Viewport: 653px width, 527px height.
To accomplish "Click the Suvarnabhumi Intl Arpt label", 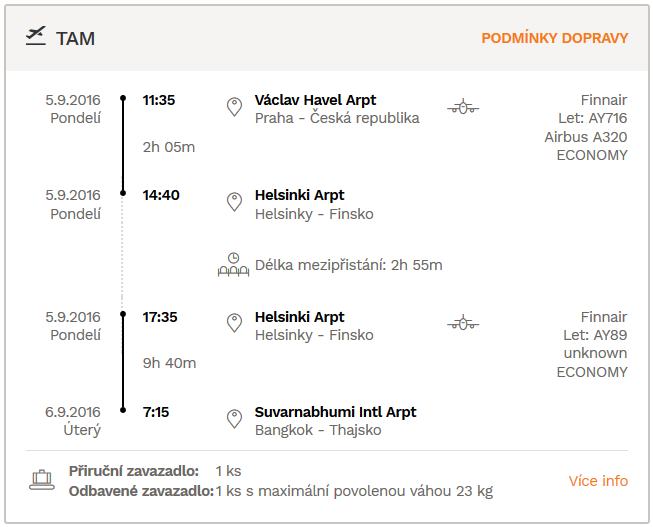I will pyautogui.click(x=335, y=412).
